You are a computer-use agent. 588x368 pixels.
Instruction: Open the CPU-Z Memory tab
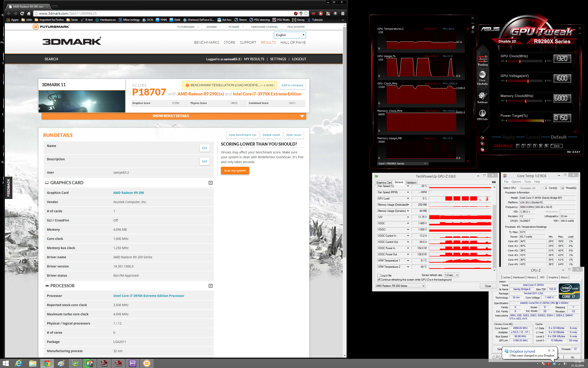tap(532, 277)
